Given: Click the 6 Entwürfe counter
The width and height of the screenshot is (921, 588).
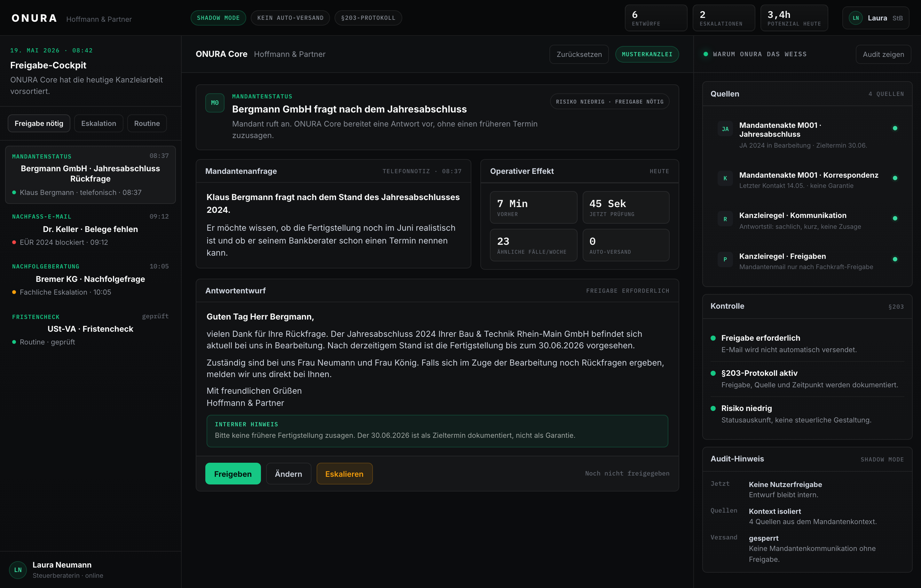Looking at the screenshot, I should coord(656,18).
